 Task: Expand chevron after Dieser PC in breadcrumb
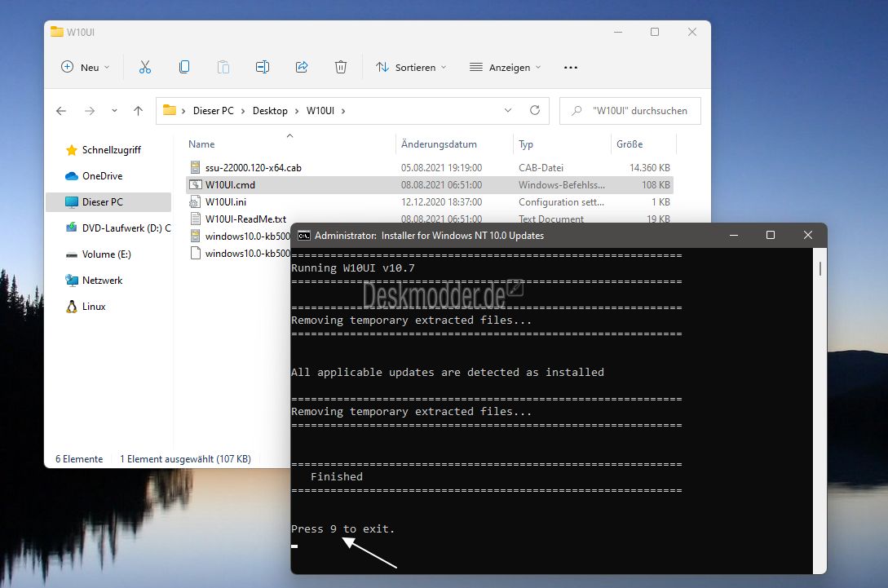click(243, 111)
